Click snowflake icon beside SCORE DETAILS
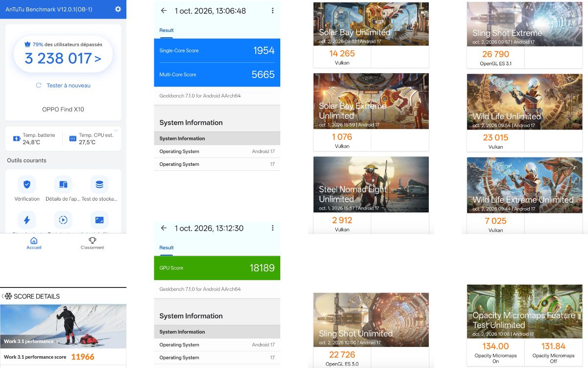This screenshot has height=368, width=588. (8, 296)
